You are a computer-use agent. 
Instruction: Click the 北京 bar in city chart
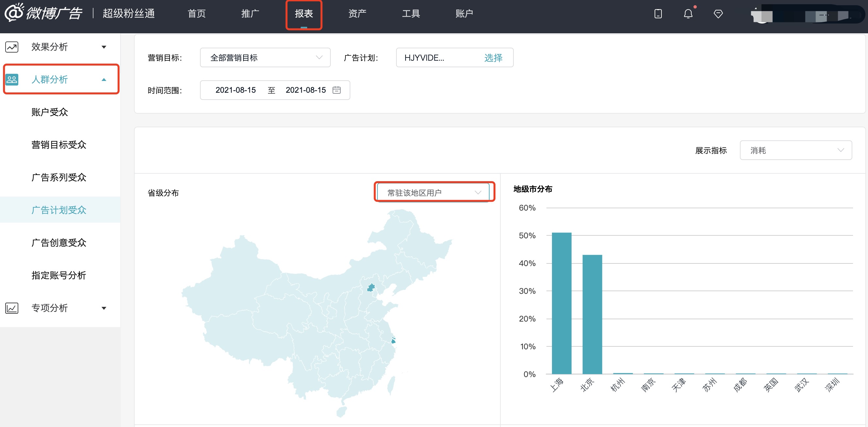click(x=592, y=314)
